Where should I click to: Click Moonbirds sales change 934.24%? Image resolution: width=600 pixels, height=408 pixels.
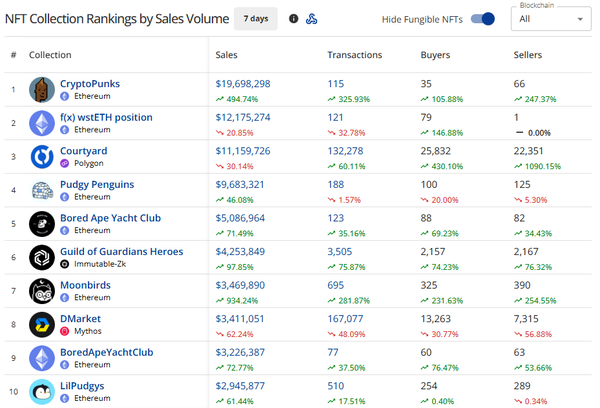(242, 301)
